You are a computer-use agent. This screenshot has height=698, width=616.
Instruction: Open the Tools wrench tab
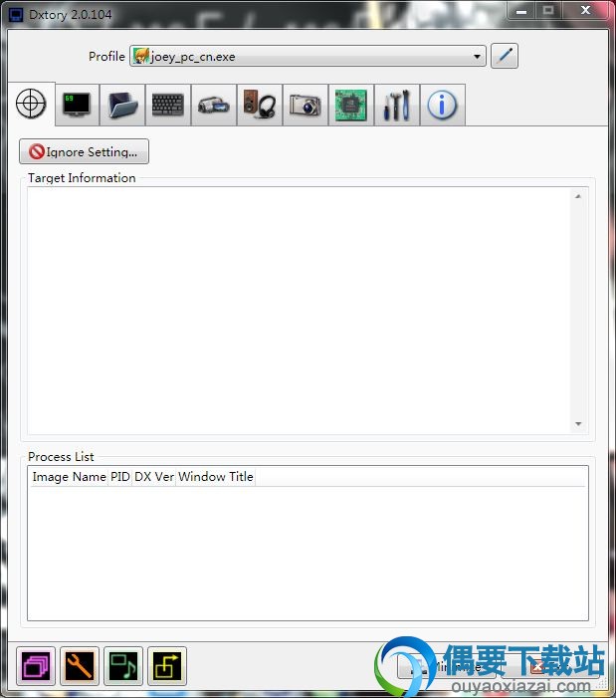pos(397,106)
